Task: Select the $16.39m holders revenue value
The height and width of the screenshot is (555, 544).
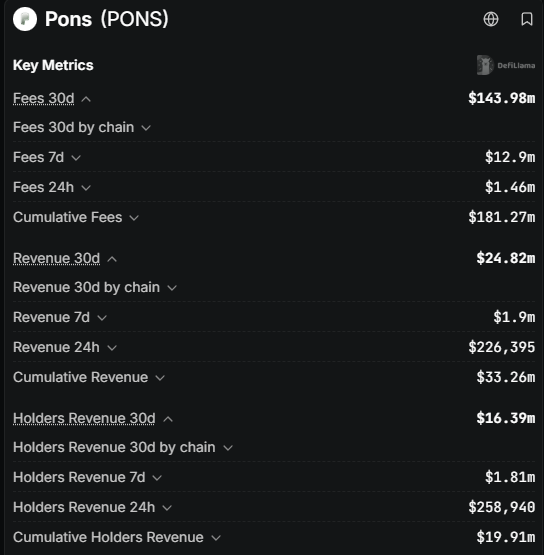Action: pyautogui.click(x=506, y=418)
